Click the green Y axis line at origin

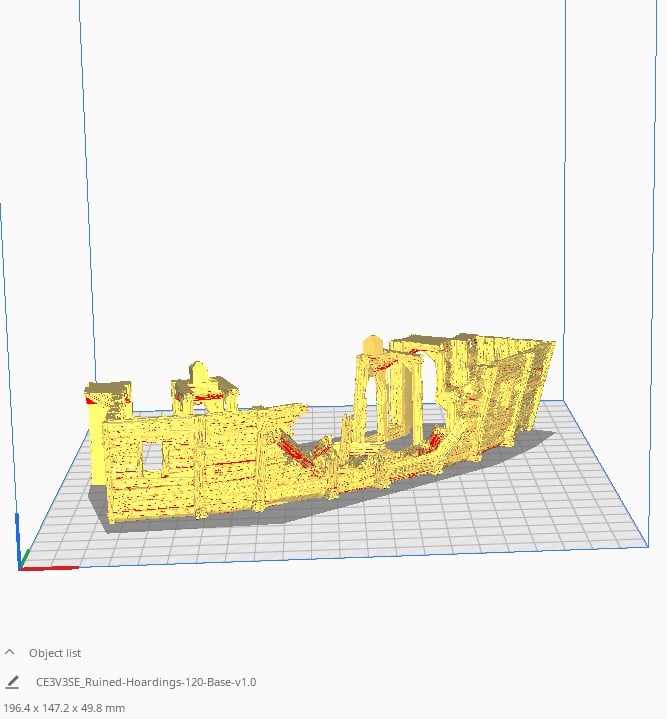coord(27,556)
